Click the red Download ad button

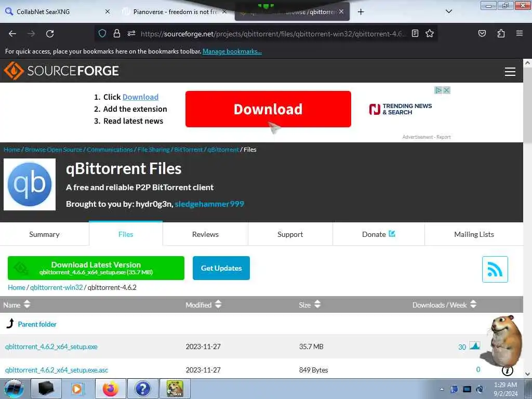[x=268, y=109]
